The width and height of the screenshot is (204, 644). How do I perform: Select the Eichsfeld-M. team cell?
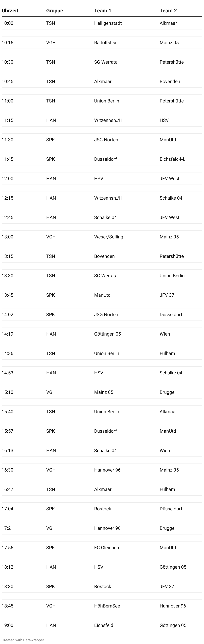point(173,159)
